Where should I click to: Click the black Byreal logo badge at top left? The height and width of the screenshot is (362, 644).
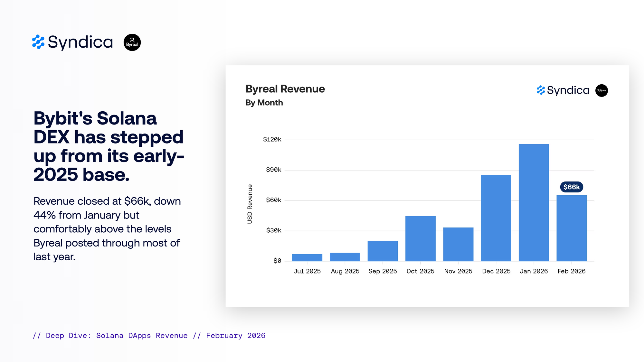tap(132, 42)
